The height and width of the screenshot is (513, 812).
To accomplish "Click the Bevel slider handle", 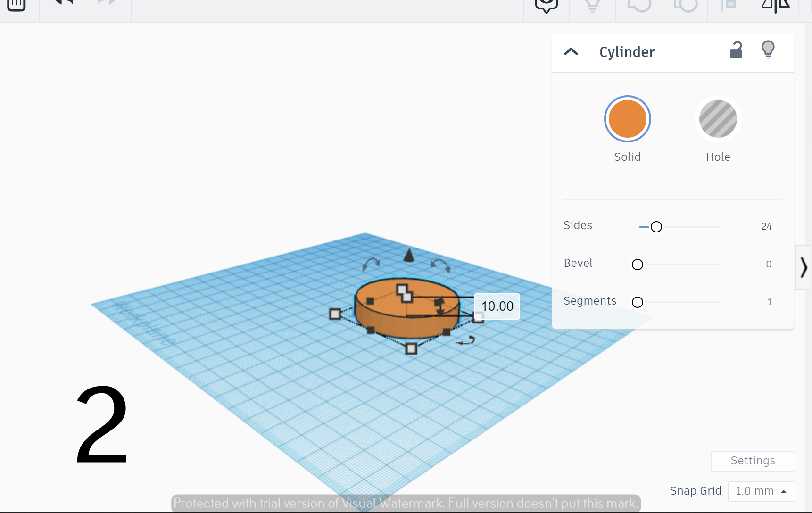I will (x=638, y=265).
